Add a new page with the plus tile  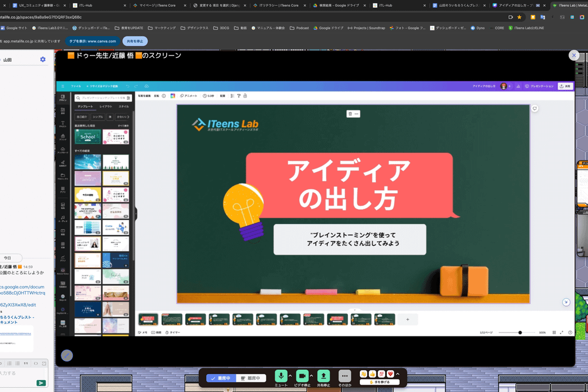[x=407, y=320]
